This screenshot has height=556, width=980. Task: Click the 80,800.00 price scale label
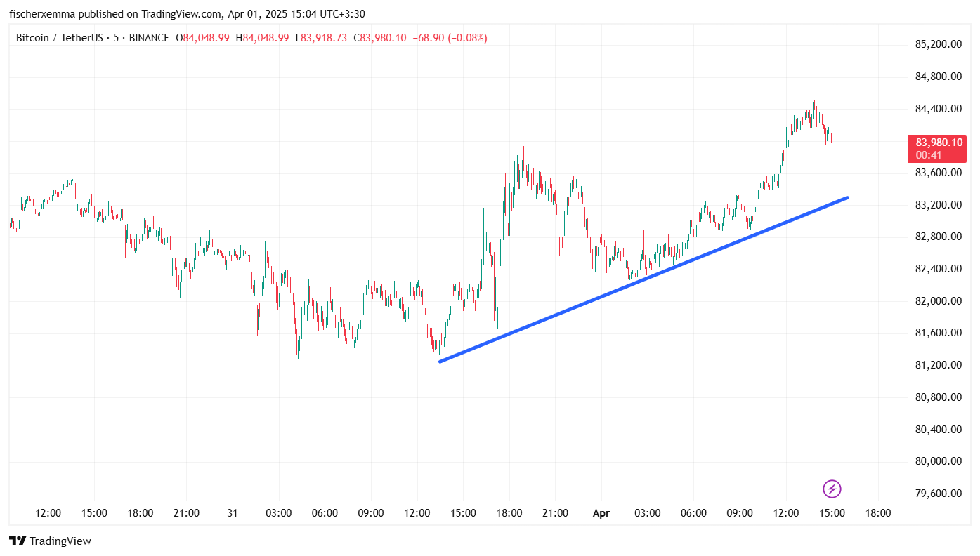(x=938, y=397)
